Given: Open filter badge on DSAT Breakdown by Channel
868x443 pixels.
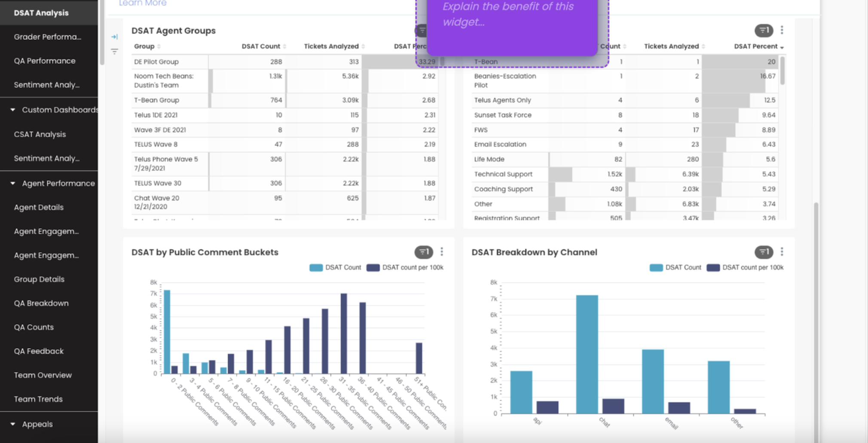Looking at the screenshot, I should [x=764, y=252].
